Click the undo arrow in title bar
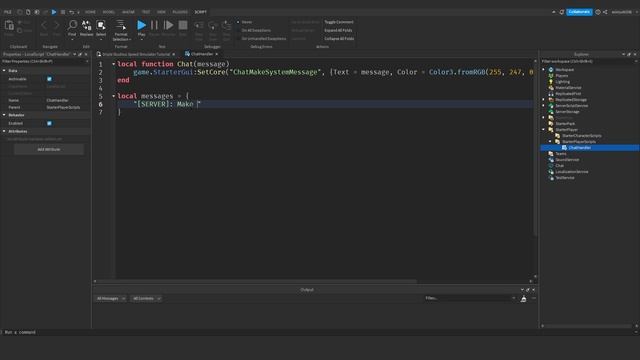640x360 pixels. (72, 12)
